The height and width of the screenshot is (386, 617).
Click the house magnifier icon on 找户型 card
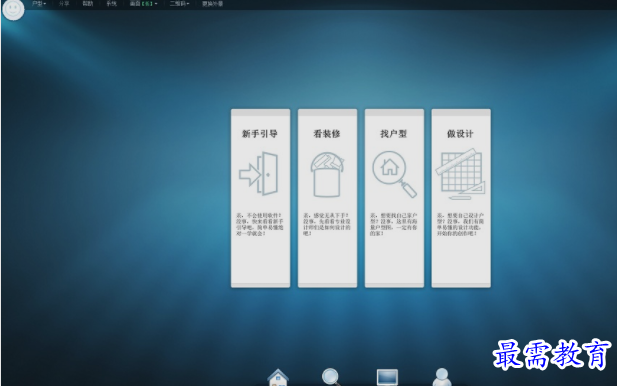[394, 174]
